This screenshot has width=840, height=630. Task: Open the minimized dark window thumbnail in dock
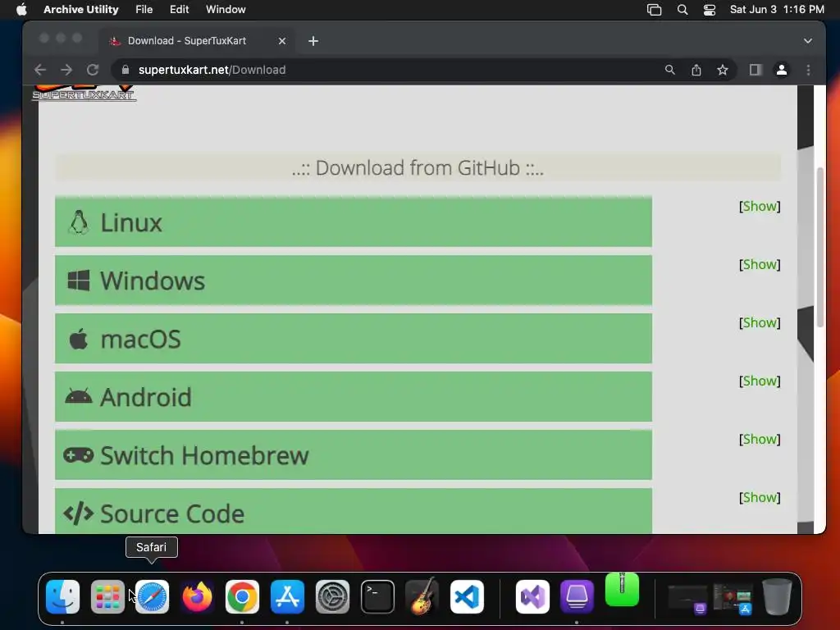687,599
